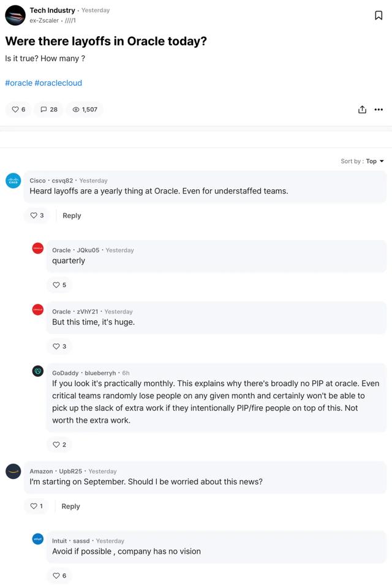This screenshot has height=585, width=392.
Task: Bookmark the Oracle layoffs post
Action: tap(378, 15)
